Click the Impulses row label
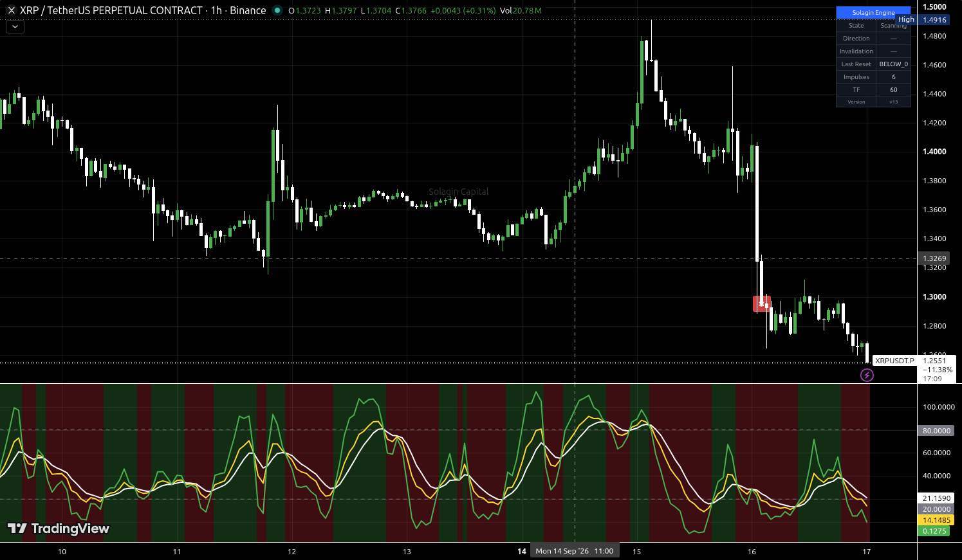The width and height of the screenshot is (962, 560). (856, 77)
